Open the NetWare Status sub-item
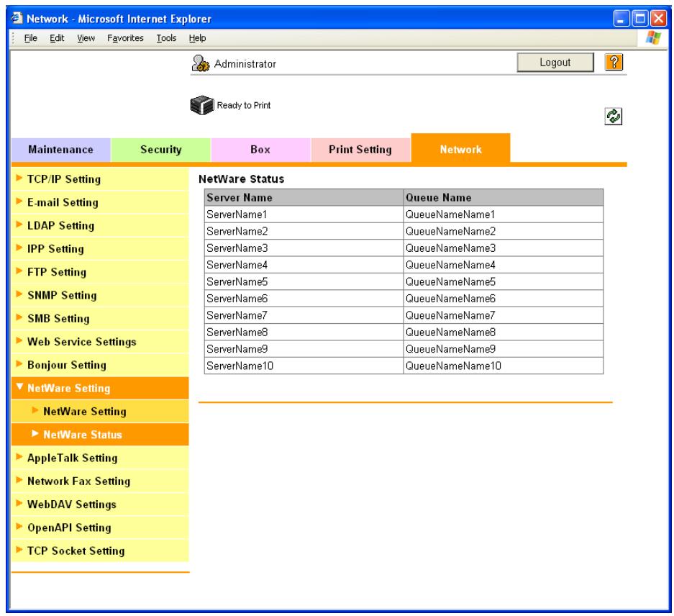Image resolution: width=674 pixels, height=616 pixels. click(100, 435)
